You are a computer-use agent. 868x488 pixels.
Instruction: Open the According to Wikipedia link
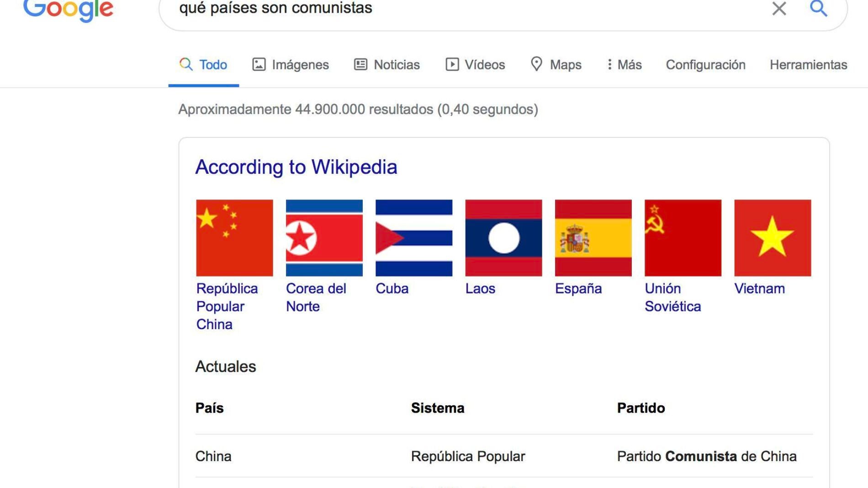tap(296, 167)
